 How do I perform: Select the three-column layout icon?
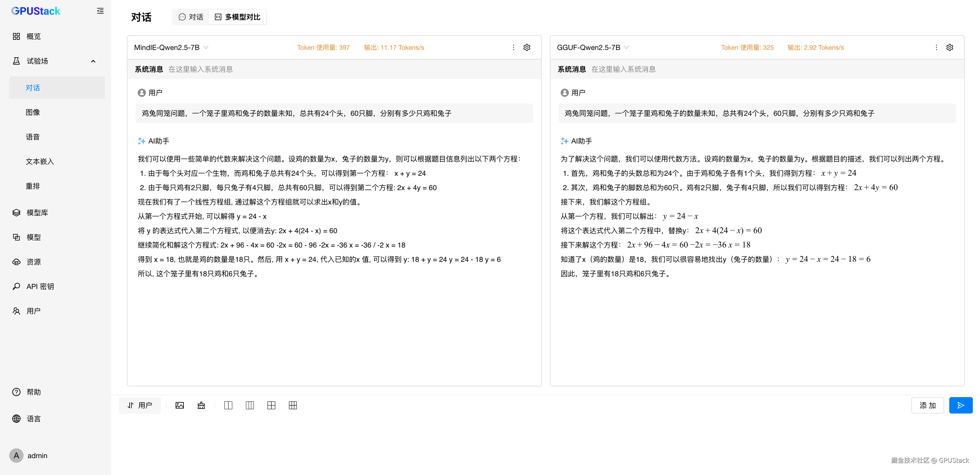point(250,405)
